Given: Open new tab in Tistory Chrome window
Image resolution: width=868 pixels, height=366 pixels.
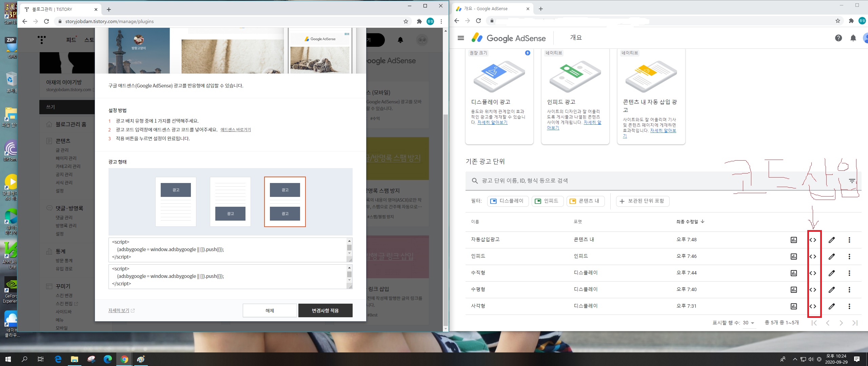Looking at the screenshot, I should pos(109,9).
